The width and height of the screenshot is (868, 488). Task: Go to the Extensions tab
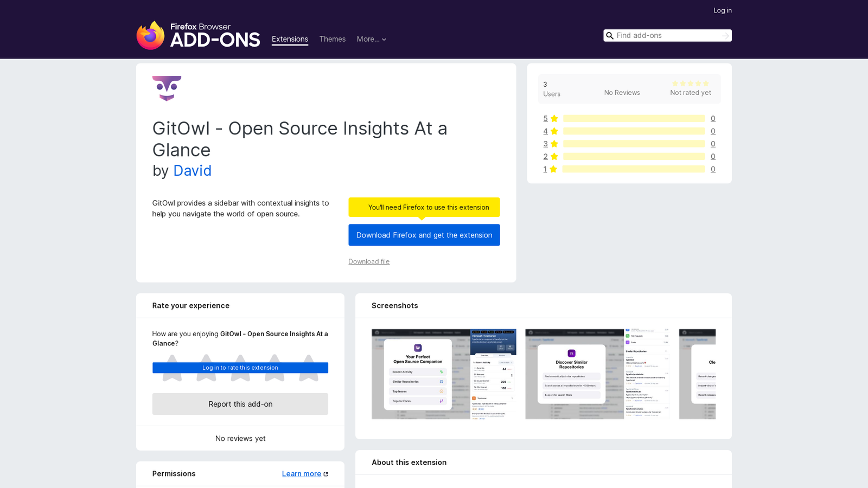click(x=290, y=39)
